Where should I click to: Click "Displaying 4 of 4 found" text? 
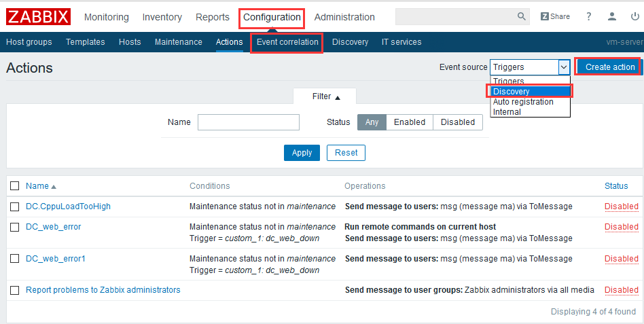click(593, 311)
